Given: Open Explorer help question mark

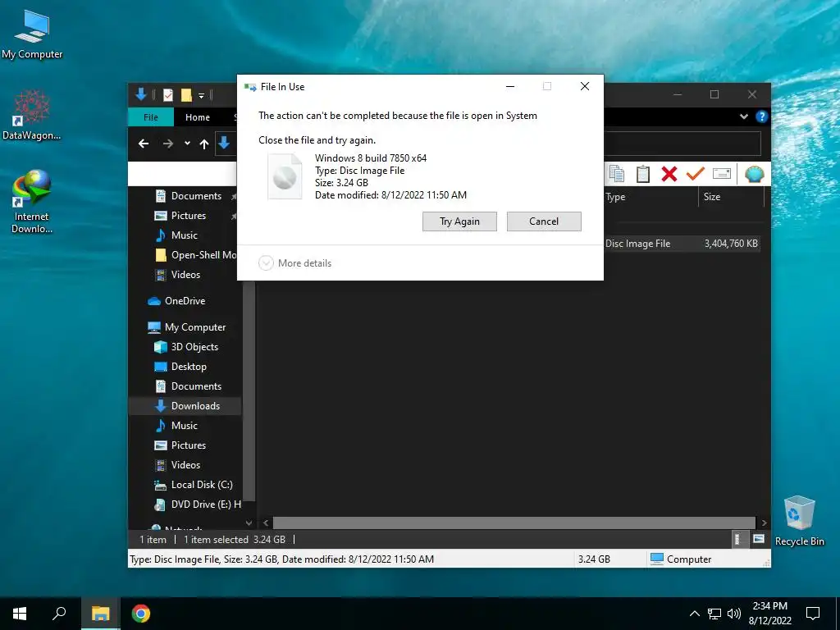Looking at the screenshot, I should pos(761,116).
